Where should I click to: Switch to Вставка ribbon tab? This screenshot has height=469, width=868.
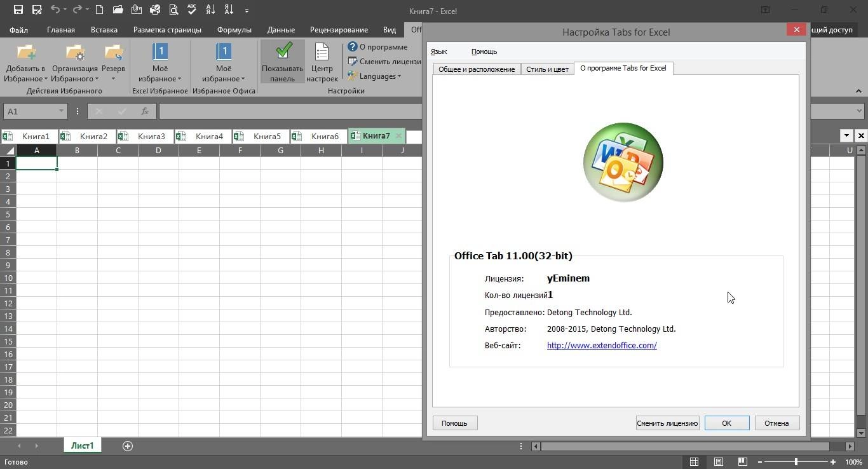(104, 30)
